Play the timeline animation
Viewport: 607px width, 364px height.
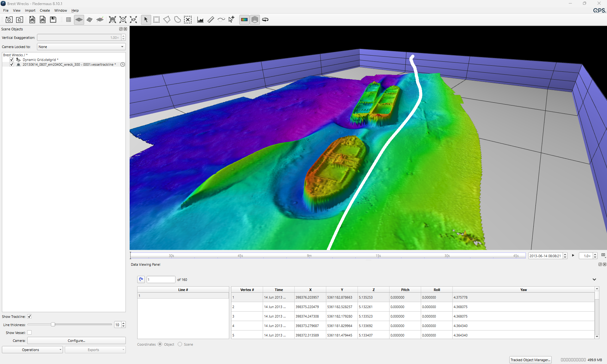pyautogui.click(x=573, y=255)
